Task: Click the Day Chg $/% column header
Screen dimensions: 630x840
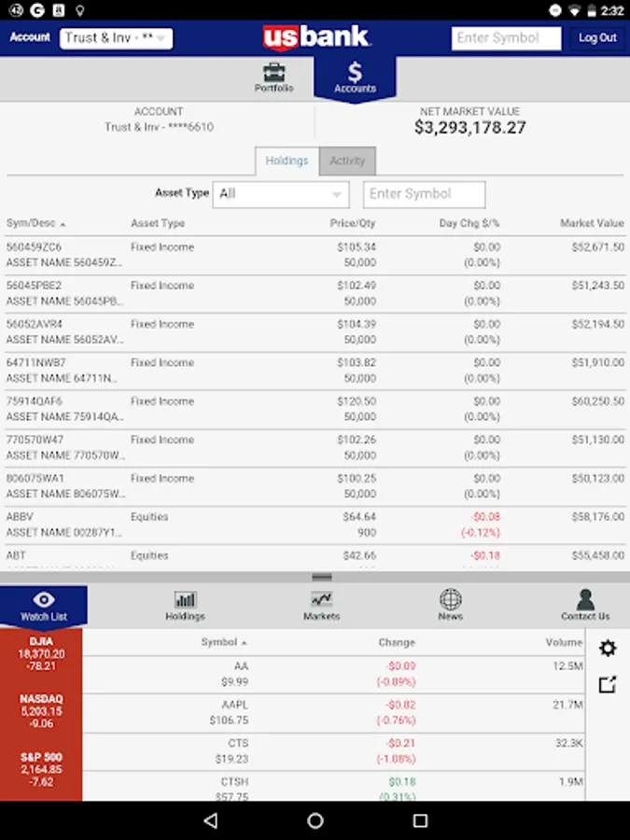Action: pyautogui.click(x=469, y=223)
